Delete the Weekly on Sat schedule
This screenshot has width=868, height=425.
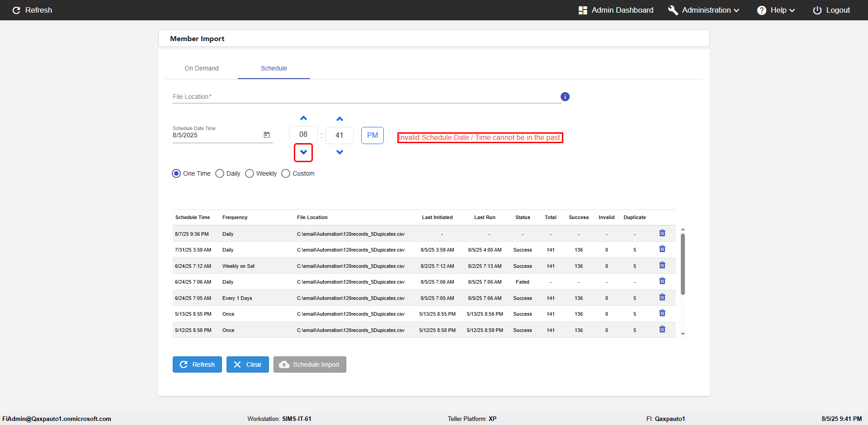tap(662, 265)
